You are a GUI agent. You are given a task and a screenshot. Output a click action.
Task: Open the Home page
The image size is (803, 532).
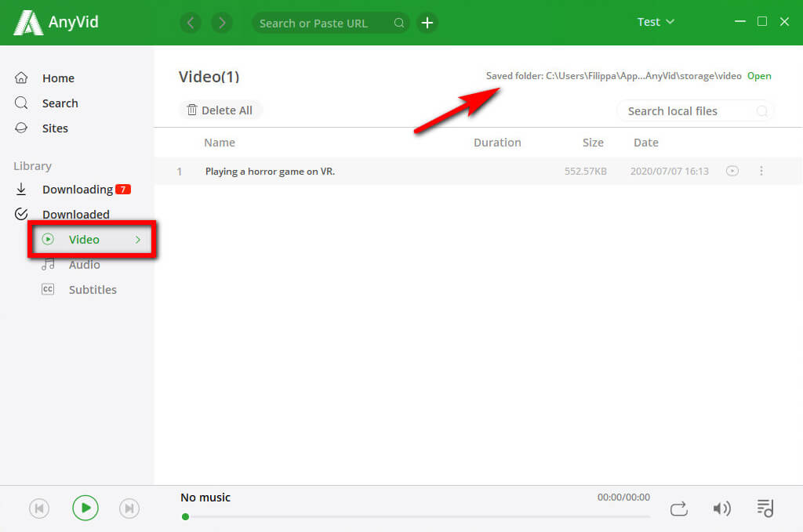(58, 78)
